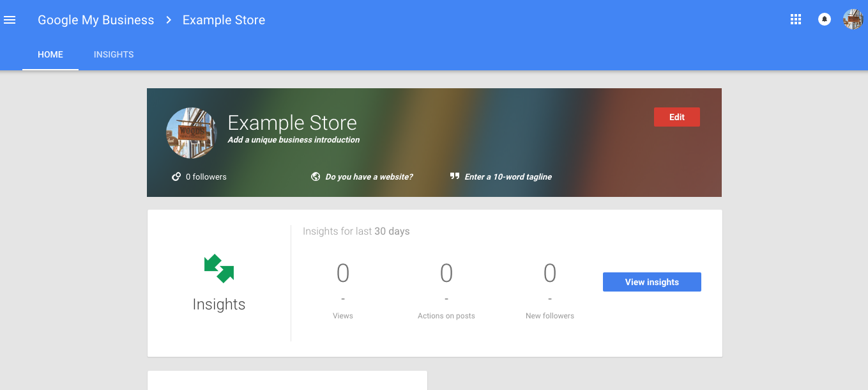Click the followers link icon
Screen dimensions: 868x390
(176, 176)
